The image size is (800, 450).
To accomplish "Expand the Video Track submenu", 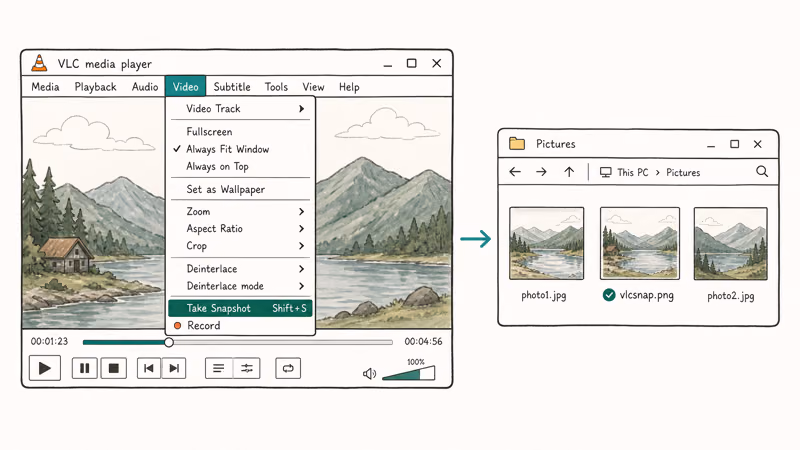I will (x=240, y=109).
